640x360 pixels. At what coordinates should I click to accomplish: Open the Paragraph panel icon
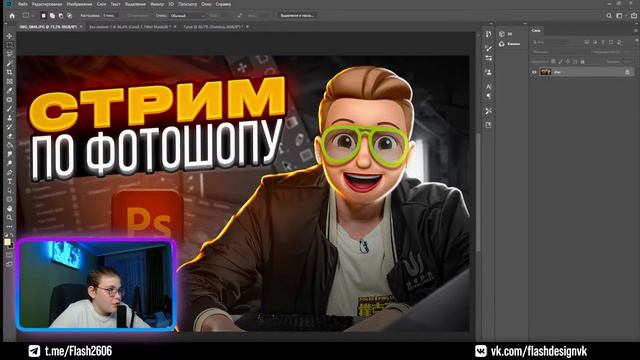[489, 96]
